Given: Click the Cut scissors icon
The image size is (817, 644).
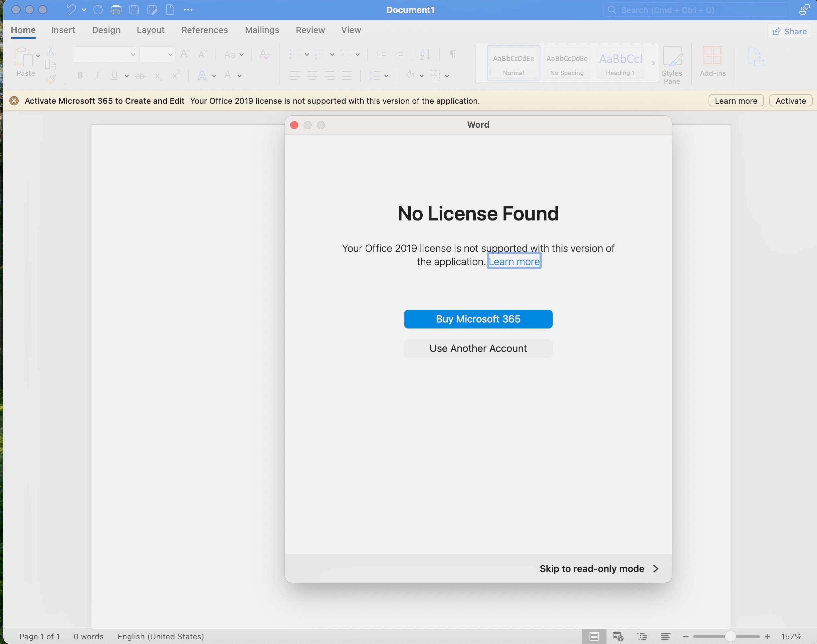Looking at the screenshot, I should pyautogui.click(x=51, y=51).
